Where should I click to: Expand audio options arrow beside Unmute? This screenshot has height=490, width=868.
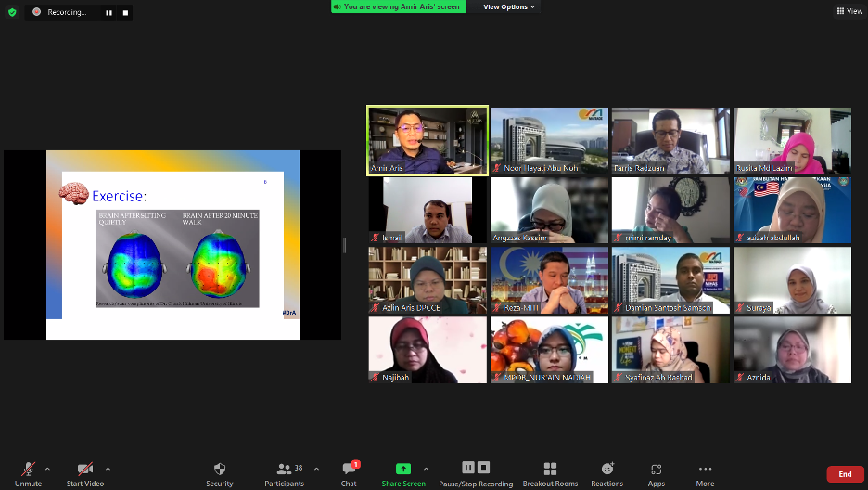48,469
